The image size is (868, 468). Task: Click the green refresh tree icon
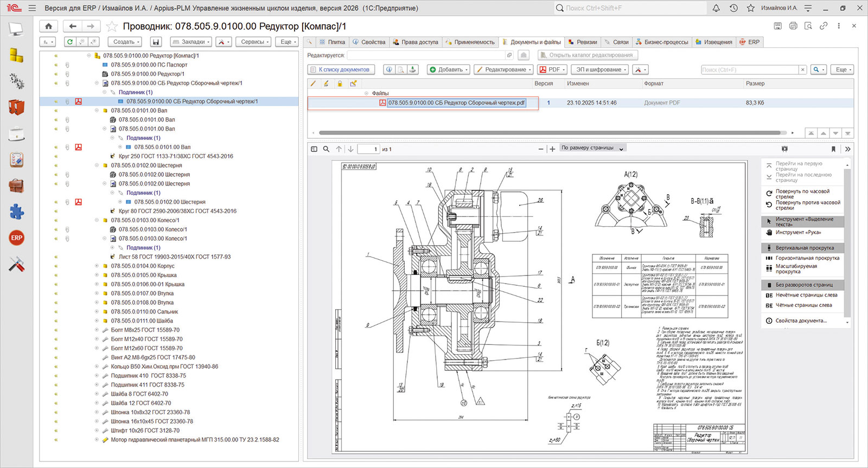[70, 42]
